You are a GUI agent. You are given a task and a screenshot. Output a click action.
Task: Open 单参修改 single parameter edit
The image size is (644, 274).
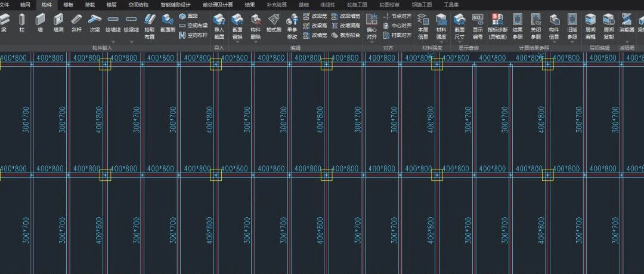[x=292, y=26]
